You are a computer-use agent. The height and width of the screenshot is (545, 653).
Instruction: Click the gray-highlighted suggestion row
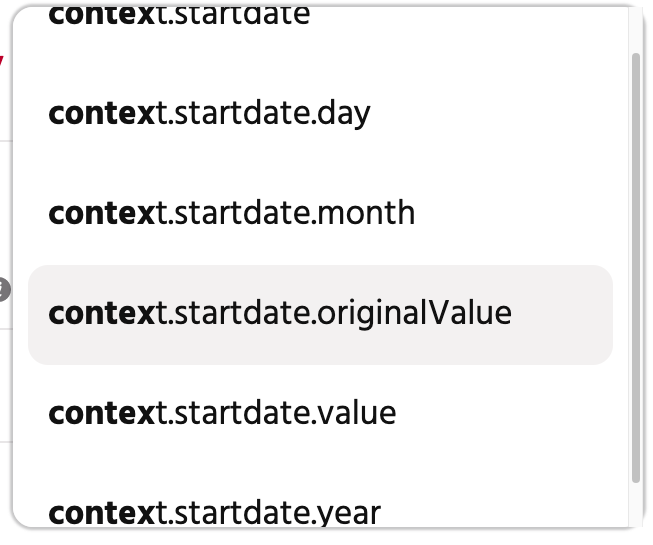(x=320, y=314)
